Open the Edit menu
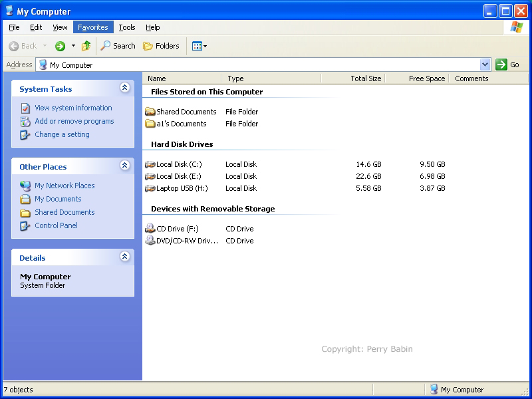 (x=36, y=27)
